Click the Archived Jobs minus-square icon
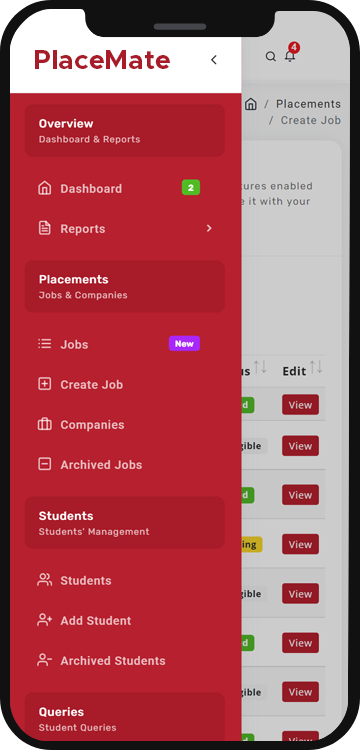The image size is (360, 750). (x=44, y=464)
